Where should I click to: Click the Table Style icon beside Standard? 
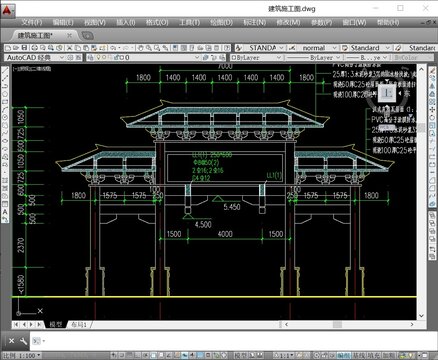pyautogui.click(x=345, y=48)
